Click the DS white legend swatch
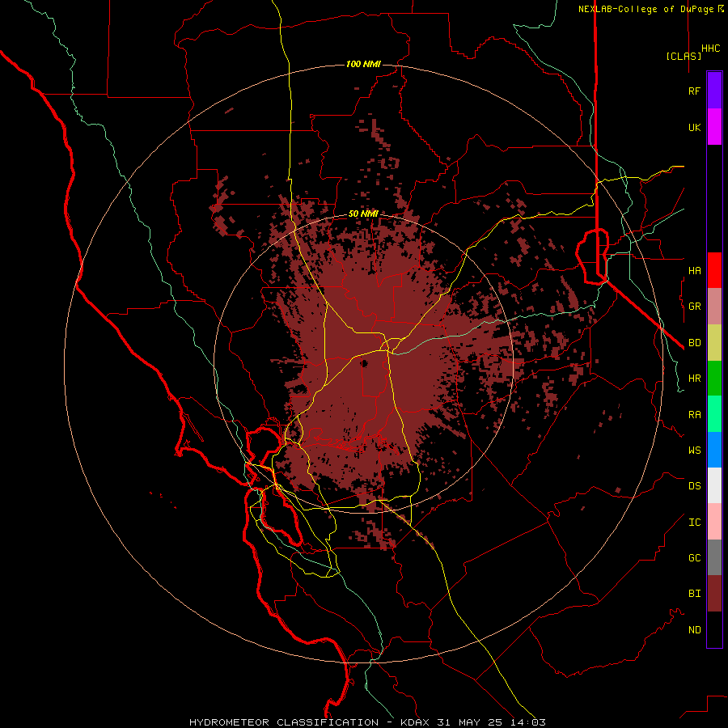This screenshot has height=728, width=728. [x=714, y=485]
